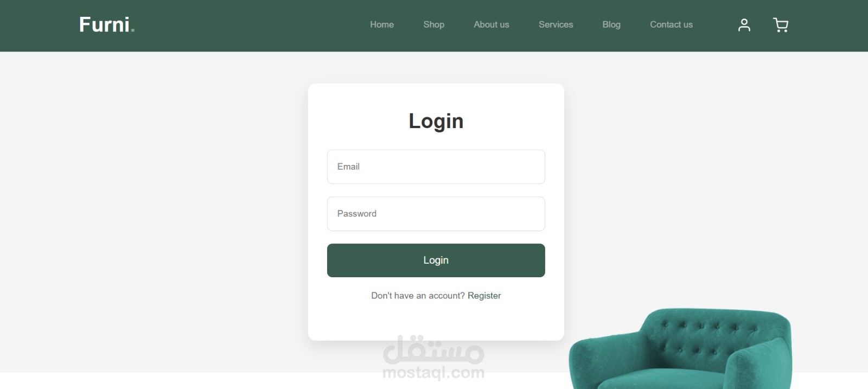Navigate to About us
The width and height of the screenshot is (868, 389).
492,24
